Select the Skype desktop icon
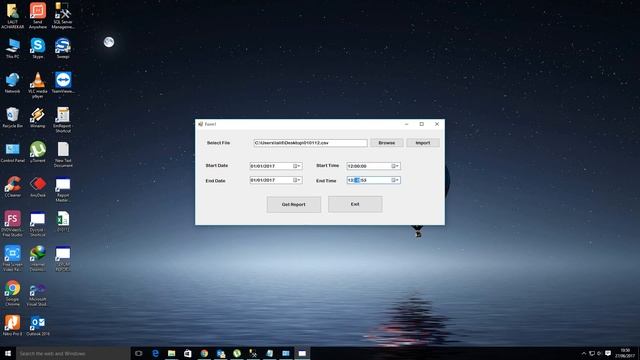 tap(38, 49)
